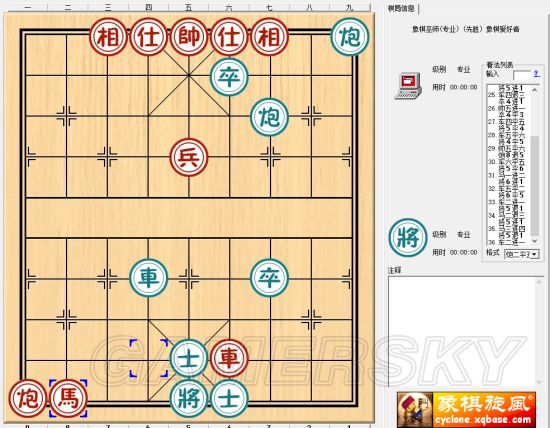This screenshot has height=428, width=550.
Task: Click the red 兵 pawn piece
Action: click(x=189, y=157)
